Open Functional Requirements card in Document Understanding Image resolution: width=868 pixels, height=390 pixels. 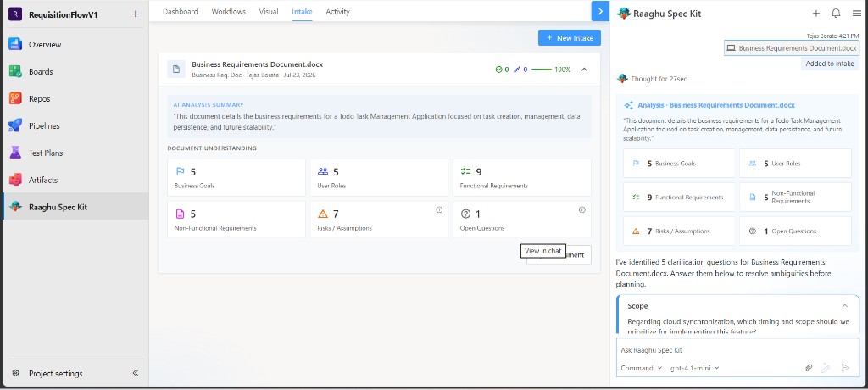point(522,178)
